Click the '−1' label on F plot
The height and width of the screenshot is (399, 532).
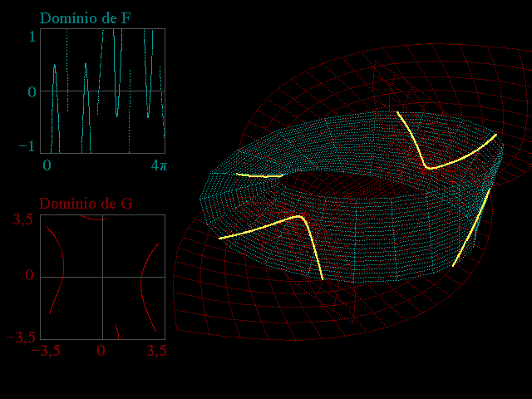click(27, 146)
